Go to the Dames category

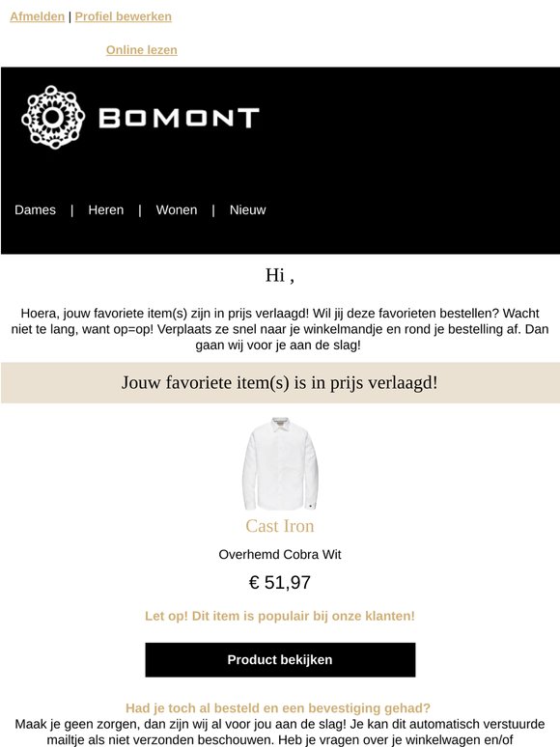pyautogui.click(x=36, y=210)
